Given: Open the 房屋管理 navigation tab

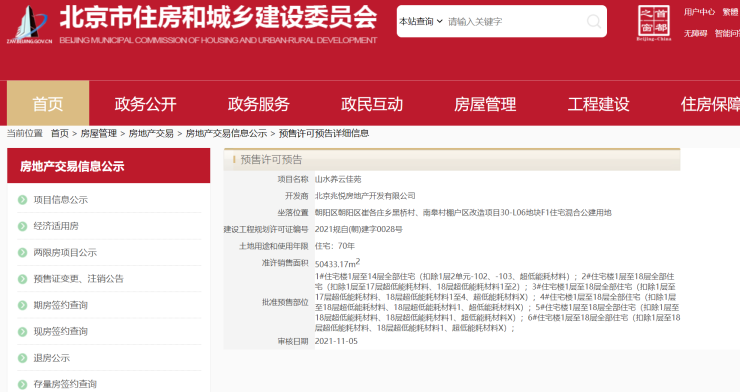Looking at the screenshot, I should click(485, 104).
